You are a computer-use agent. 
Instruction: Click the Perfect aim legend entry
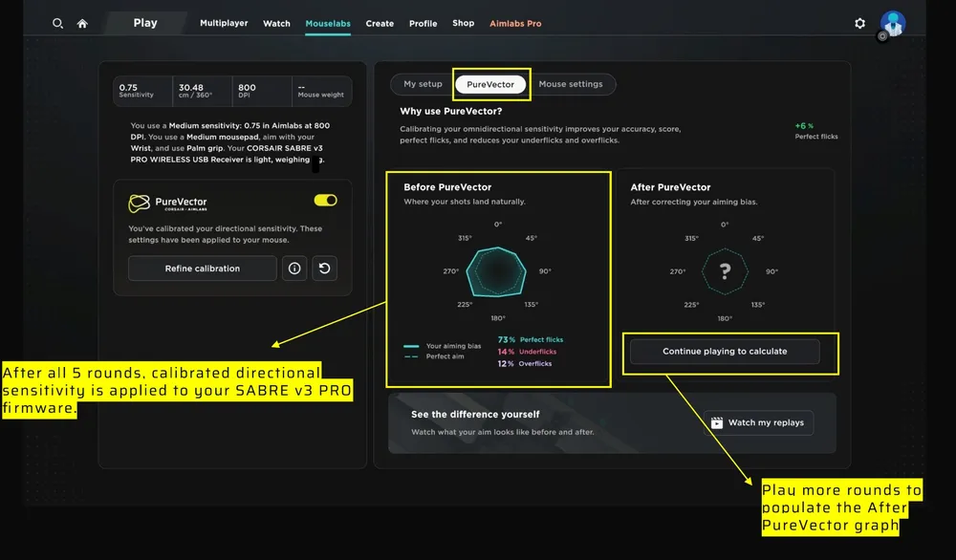(x=433, y=356)
